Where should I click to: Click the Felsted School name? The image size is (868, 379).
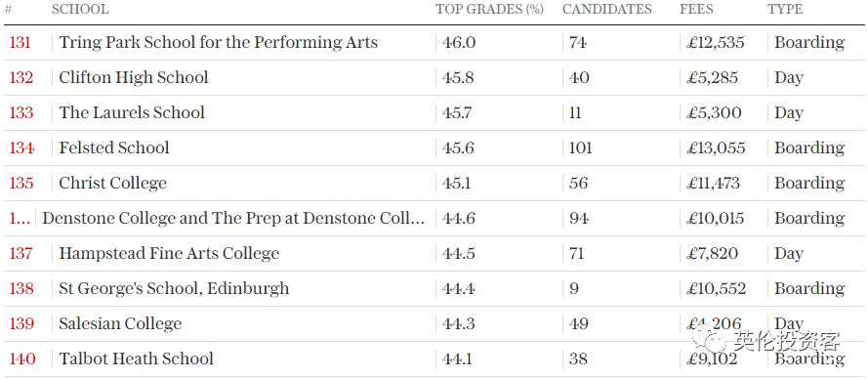[x=114, y=147]
